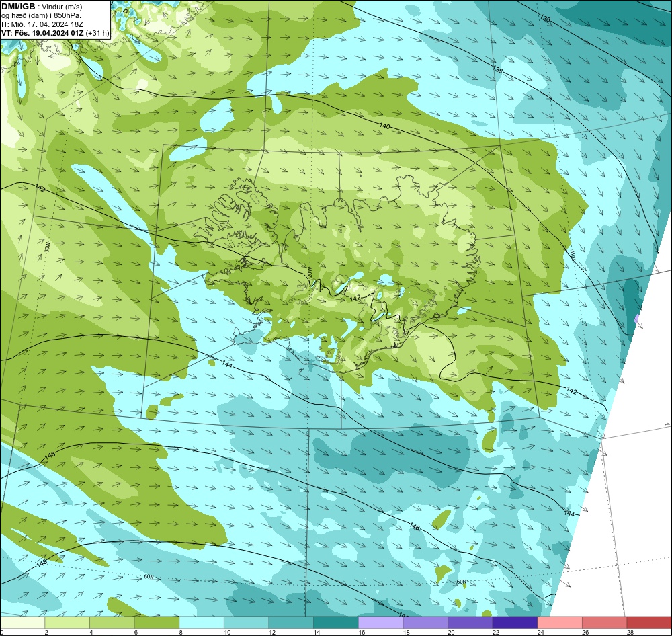Click the "(+31 h)" forecast offset text
The height and width of the screenshot is (636, 672).
pos(97,32)
